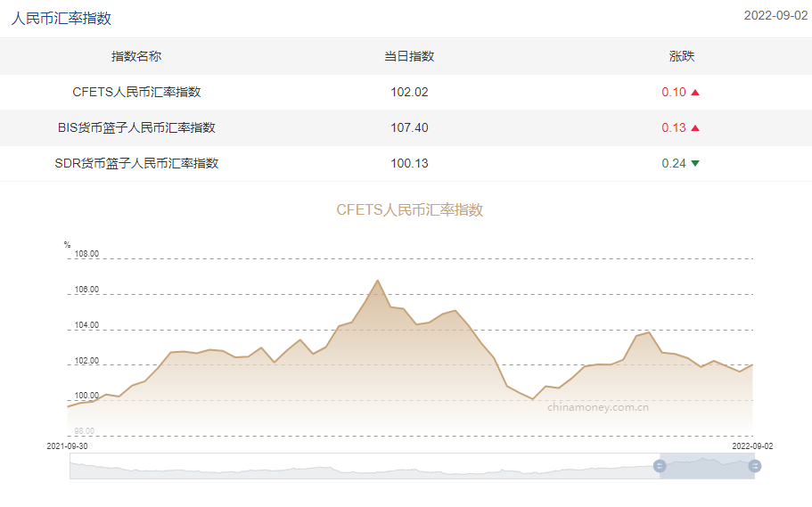Click the chinamoney.com.cn watermark in chart
The width and height of the screenshot is (812, 507).
tap(597, 407)
